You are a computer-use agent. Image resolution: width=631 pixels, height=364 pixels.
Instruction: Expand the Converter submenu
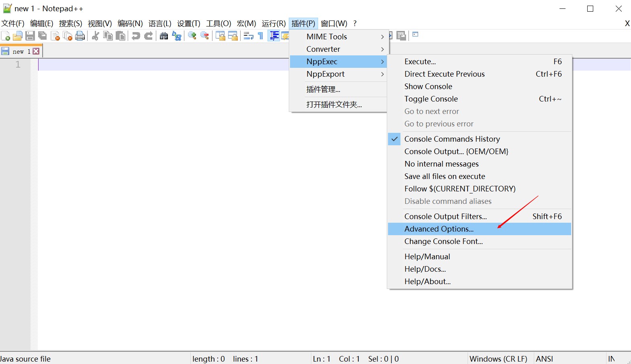click(338, 49)
